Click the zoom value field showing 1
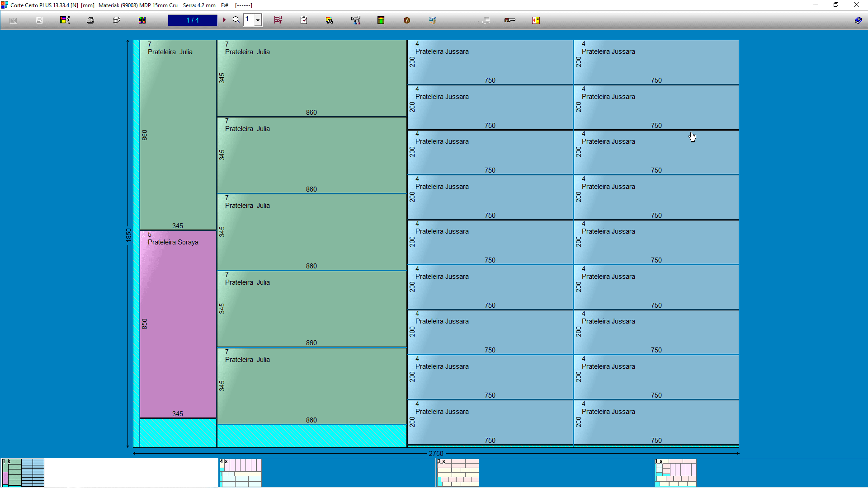This screenshot has width=868, height=488. tap(248, 20)
